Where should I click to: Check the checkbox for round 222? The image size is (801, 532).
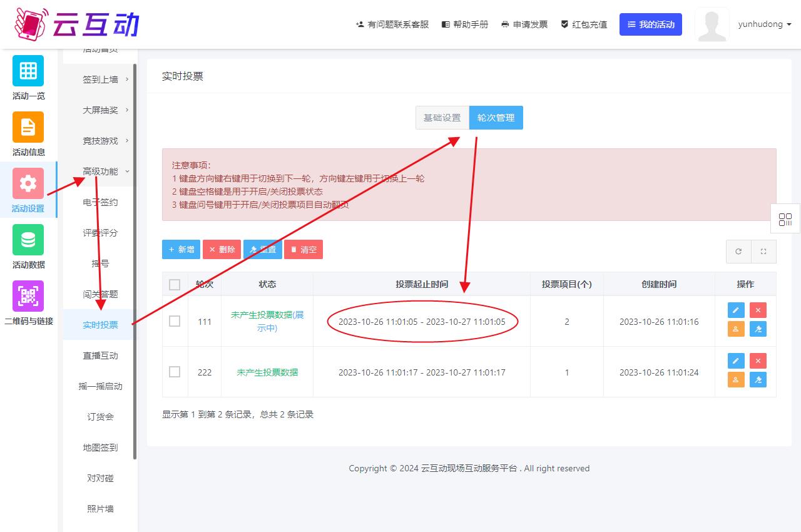click(x=175, y=372)
